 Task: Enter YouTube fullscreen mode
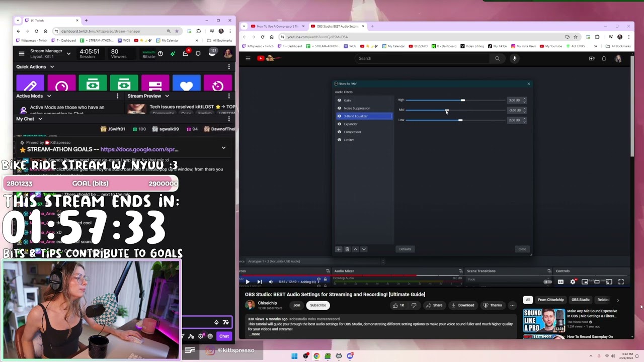[x=621, y=282]
